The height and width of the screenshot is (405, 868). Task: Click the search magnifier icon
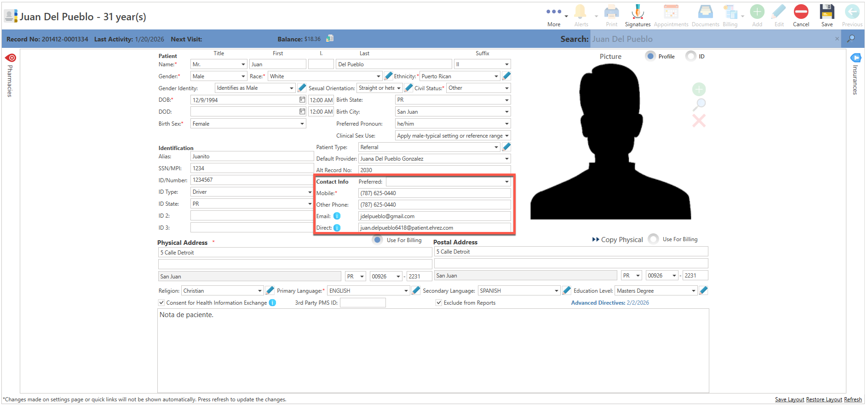pos(851,39)
